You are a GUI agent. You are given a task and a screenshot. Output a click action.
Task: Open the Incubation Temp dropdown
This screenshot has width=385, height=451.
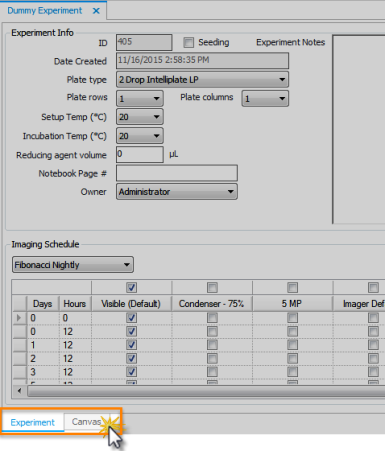pos(140,136)
